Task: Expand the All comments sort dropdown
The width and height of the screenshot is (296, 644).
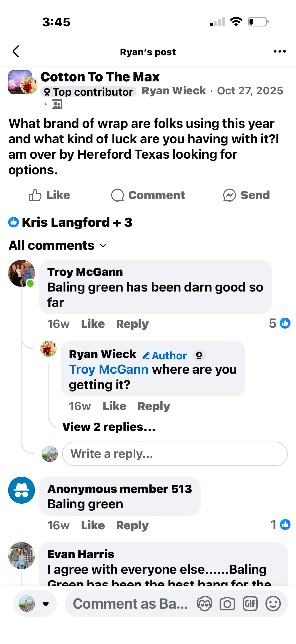Action: click(x=58, y=245)
